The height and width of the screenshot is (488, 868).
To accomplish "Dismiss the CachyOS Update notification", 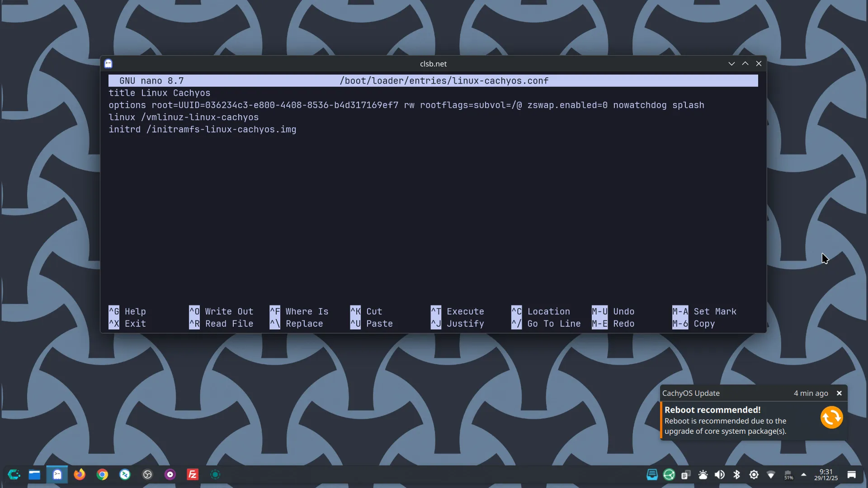I will [839, 393].
